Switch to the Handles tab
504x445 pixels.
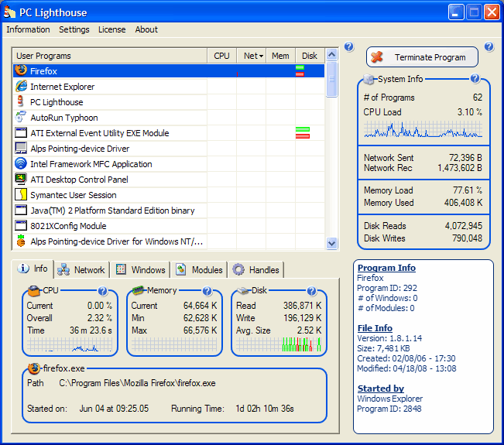[255, 270]
